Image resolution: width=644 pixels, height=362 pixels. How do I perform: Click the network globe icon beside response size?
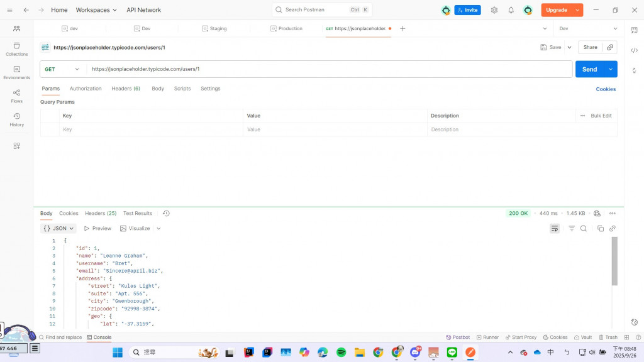[597, 214]
